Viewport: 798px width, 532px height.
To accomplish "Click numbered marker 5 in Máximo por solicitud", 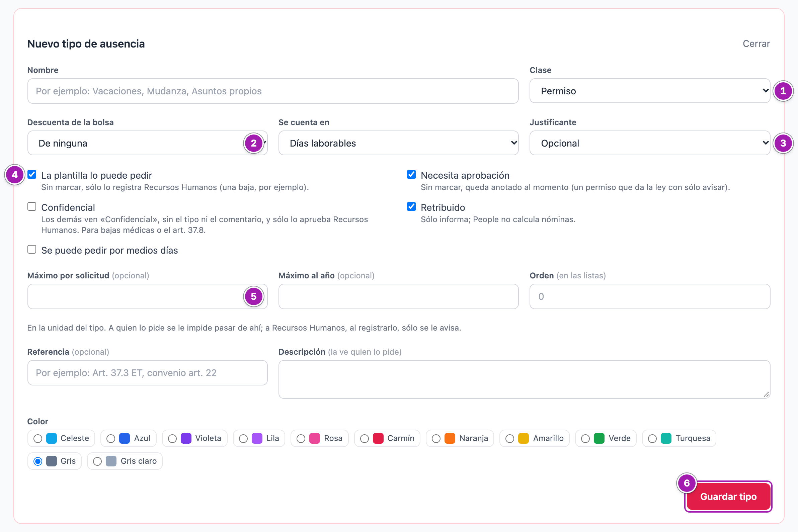I will point(253,296).
